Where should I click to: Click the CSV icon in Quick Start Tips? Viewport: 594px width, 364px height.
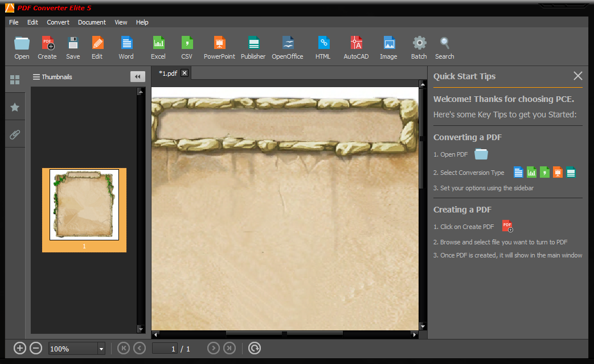544,173
